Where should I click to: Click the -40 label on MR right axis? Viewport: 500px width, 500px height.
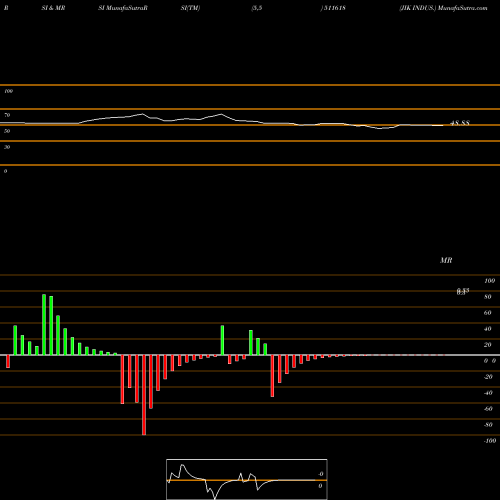tap(488, 393)
